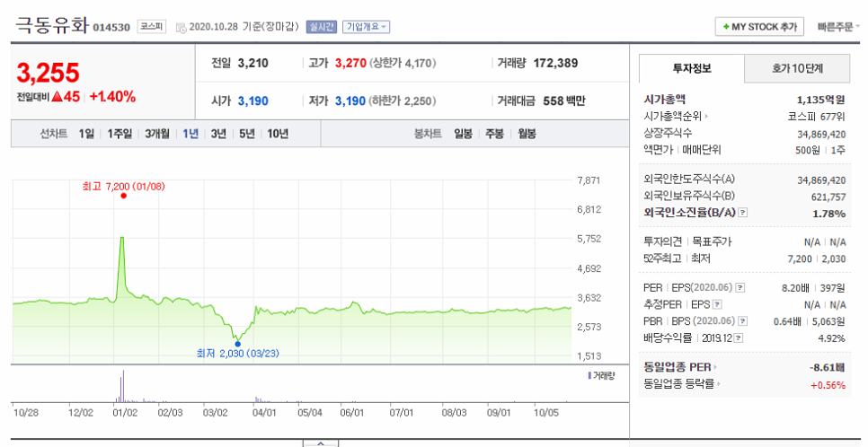The height and width of the screenshot is (447, 868).
Task: Click the 시가총액 value 1,135억원
Action: tap(821, 101)
